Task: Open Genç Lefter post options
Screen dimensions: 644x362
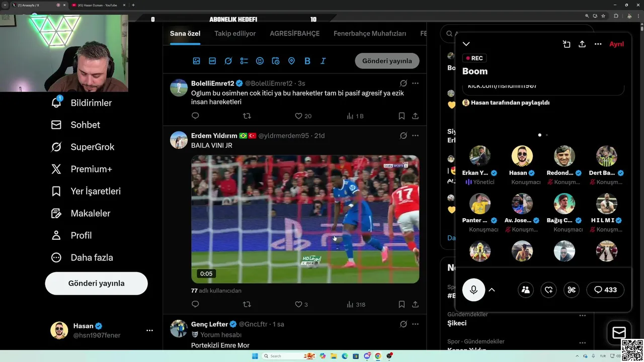Action: tap(415, 324)
